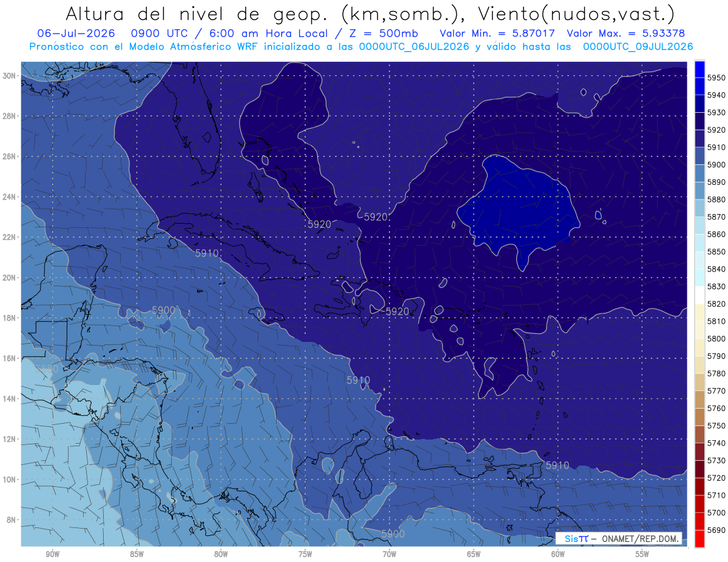Click the bright blue top swatch of the color bar
This screenshot has width=728, height=562.
click(699, 69)
